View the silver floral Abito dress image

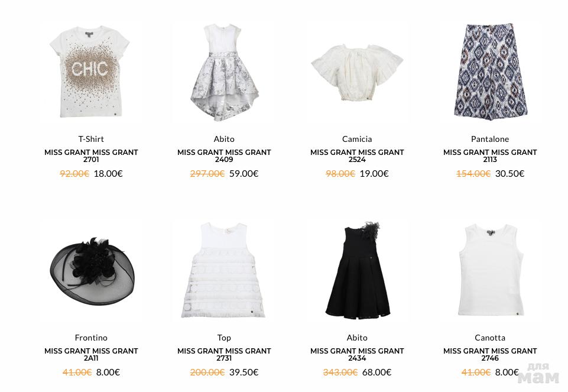[224, 72]
